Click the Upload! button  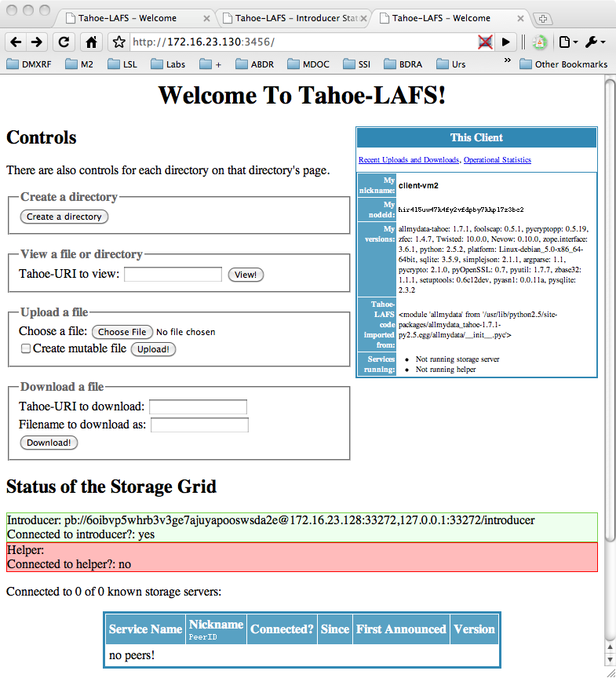click(153, 349)
